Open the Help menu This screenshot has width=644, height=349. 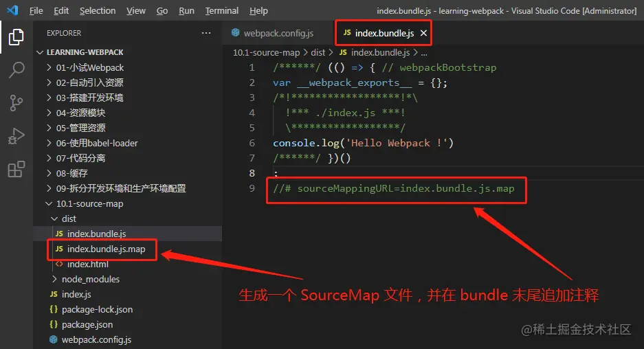click(258, 11)
